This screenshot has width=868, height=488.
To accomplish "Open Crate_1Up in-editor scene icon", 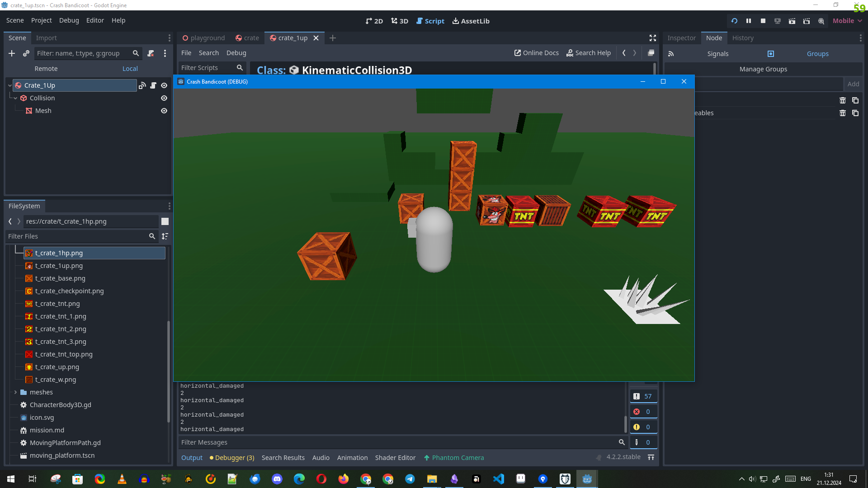I will pyautogui.click(x=142, y=85).
